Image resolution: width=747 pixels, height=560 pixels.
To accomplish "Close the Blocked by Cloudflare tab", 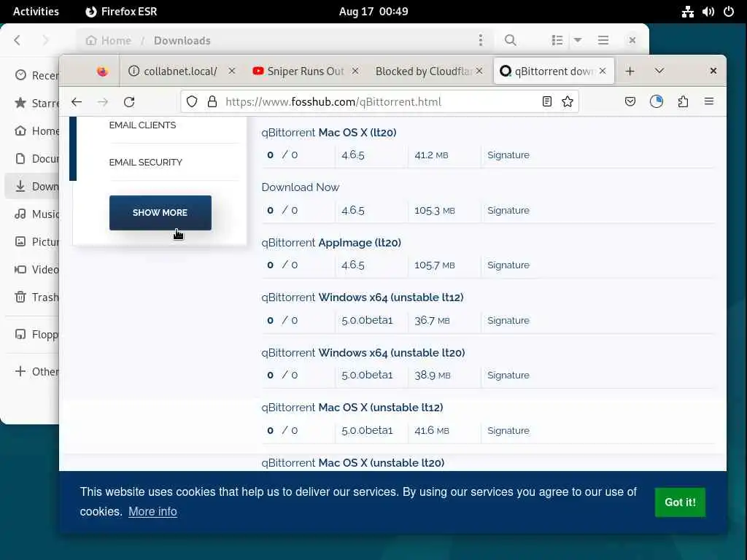I will (x=479, y=71).
